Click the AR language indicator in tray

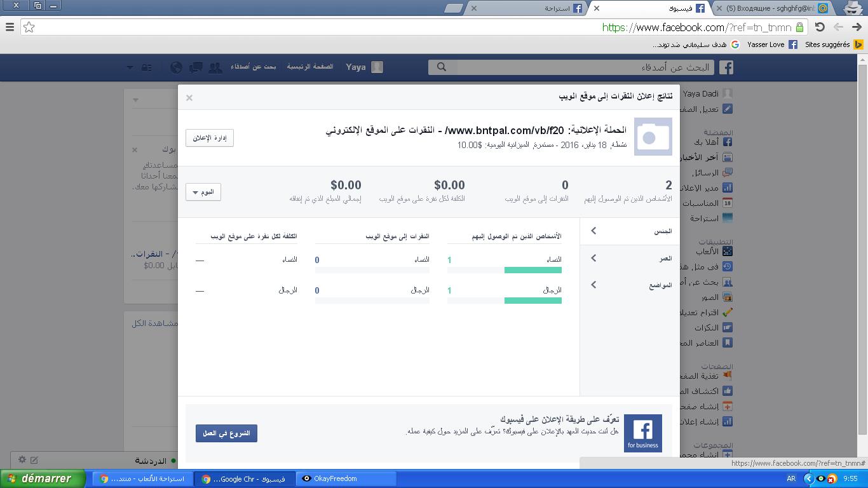[791, 478]
